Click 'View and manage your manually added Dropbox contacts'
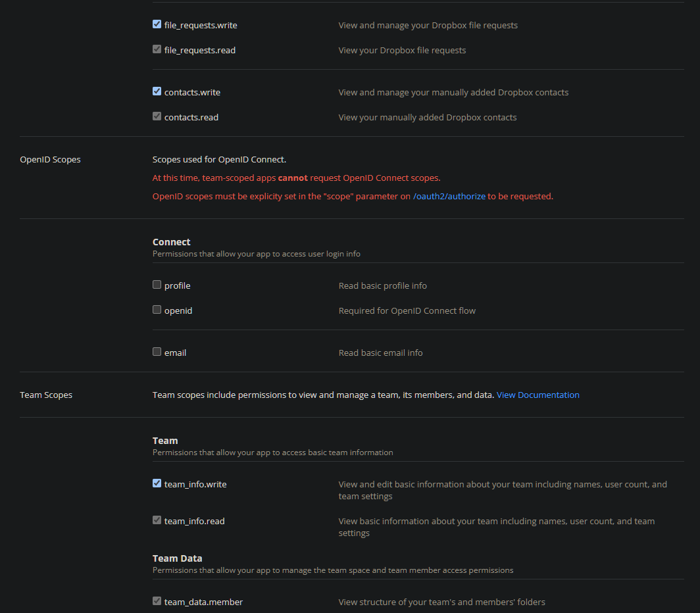700x613 pixels. tap(453, 93)
